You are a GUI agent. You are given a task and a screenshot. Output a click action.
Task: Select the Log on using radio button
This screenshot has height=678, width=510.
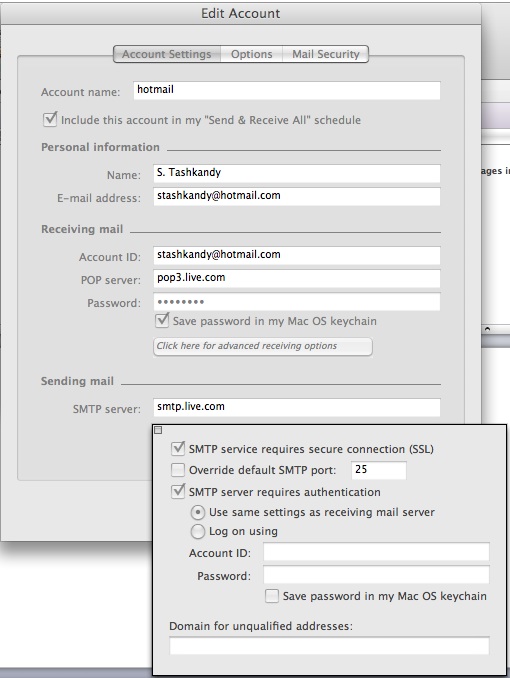198,531
